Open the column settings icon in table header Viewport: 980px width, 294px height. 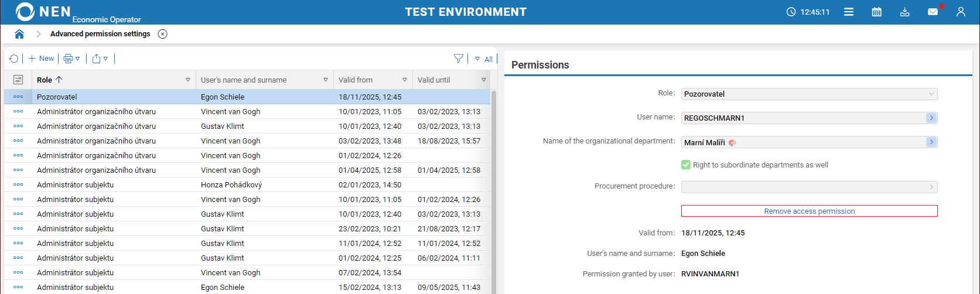(x=18, y=80)
